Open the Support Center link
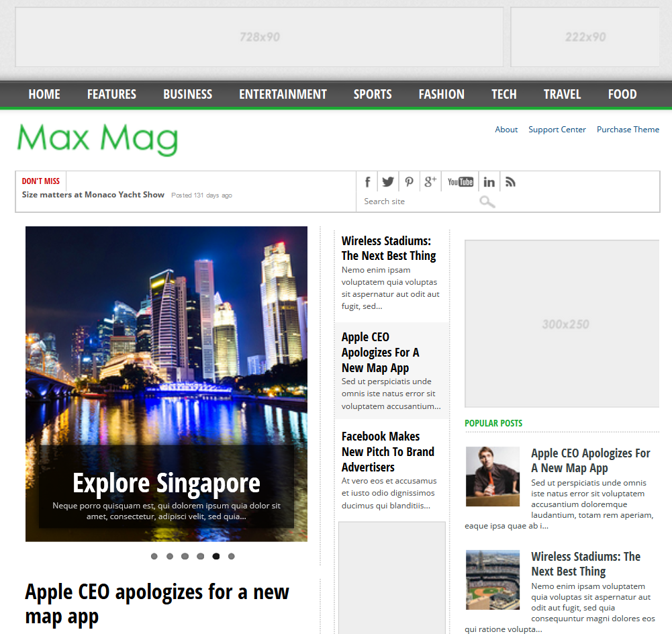This screenshot has width=672, height=634. coord(557,130)
